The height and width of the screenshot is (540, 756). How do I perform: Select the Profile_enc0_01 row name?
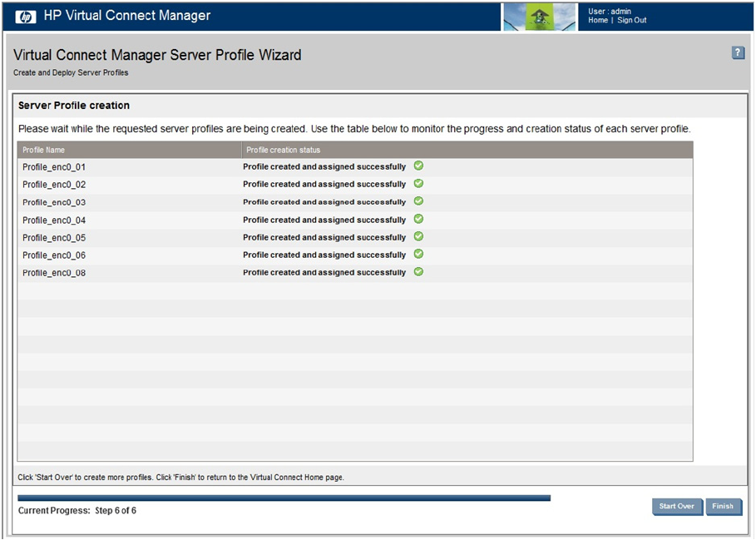pyautogui.click(x=54, y=167)
